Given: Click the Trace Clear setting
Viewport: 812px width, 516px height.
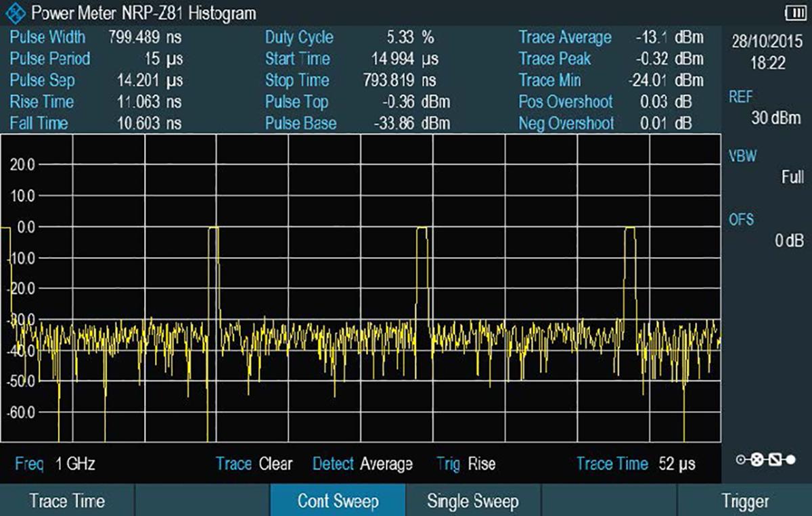Looking at the screenshot, I should point(254,464).
